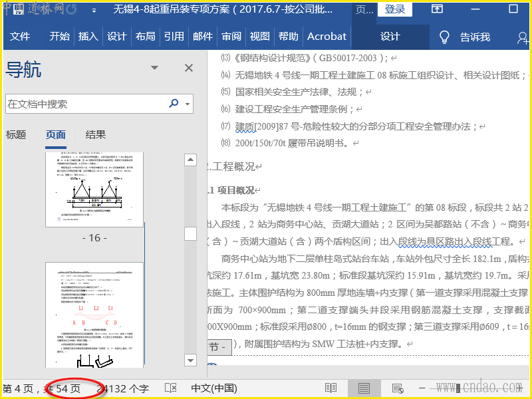Expand the search options dropdown arrow

tap(188, 104)
